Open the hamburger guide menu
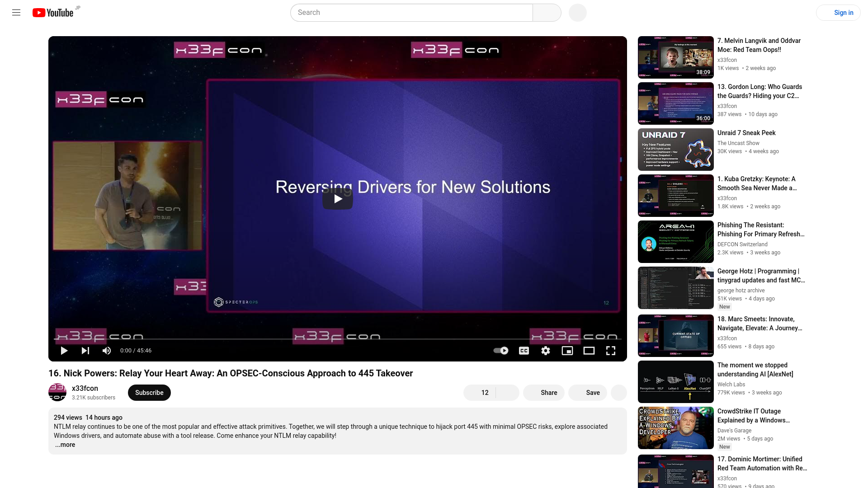Image resolution: width=868 pixels, height=488 pixels. point(16,13)
